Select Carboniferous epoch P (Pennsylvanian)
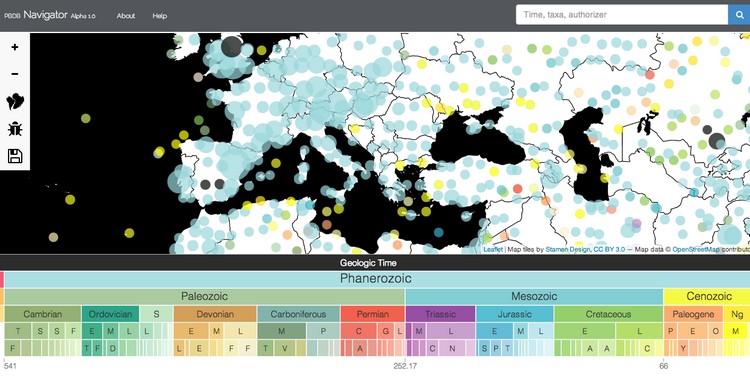This screenshot has height=376, width=750. pos(323,331)
